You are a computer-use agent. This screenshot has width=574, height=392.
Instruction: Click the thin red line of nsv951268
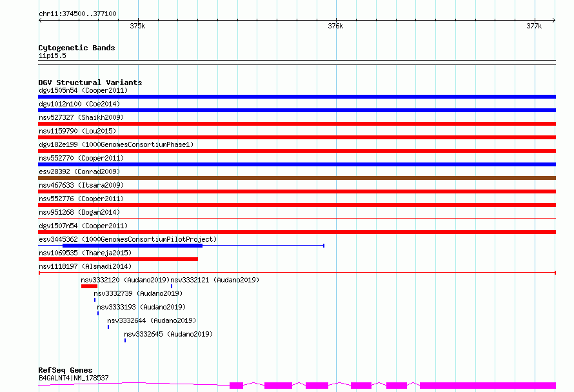(x=297, y=219)
